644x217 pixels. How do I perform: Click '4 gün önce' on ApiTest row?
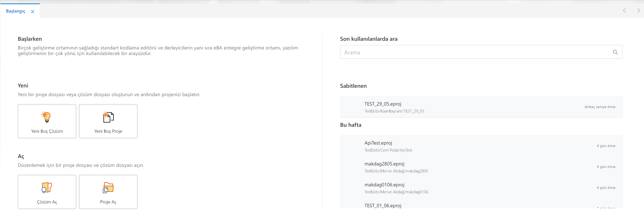pos(606,146)
